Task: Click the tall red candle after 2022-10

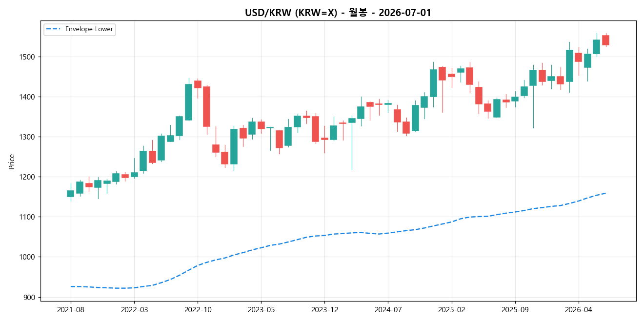Action: point(207,106)
